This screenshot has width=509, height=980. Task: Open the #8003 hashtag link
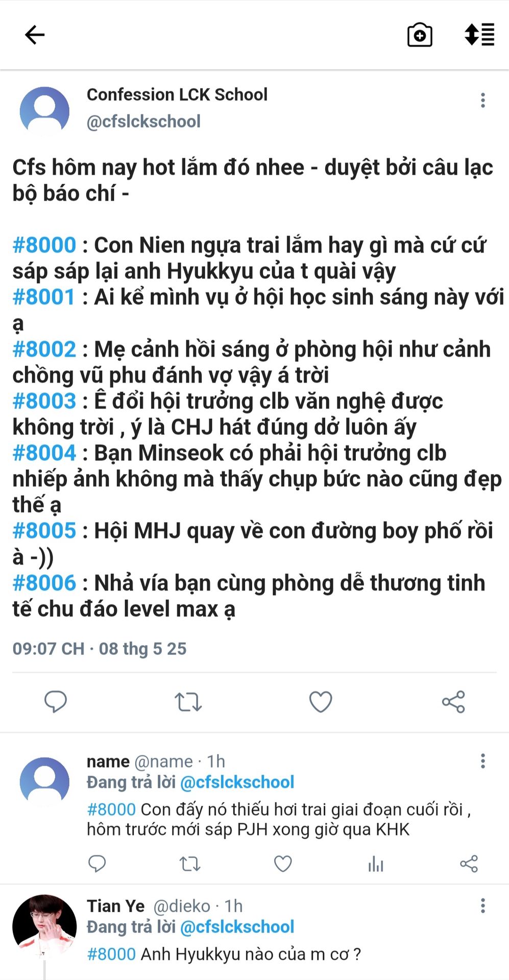[44, 401]
